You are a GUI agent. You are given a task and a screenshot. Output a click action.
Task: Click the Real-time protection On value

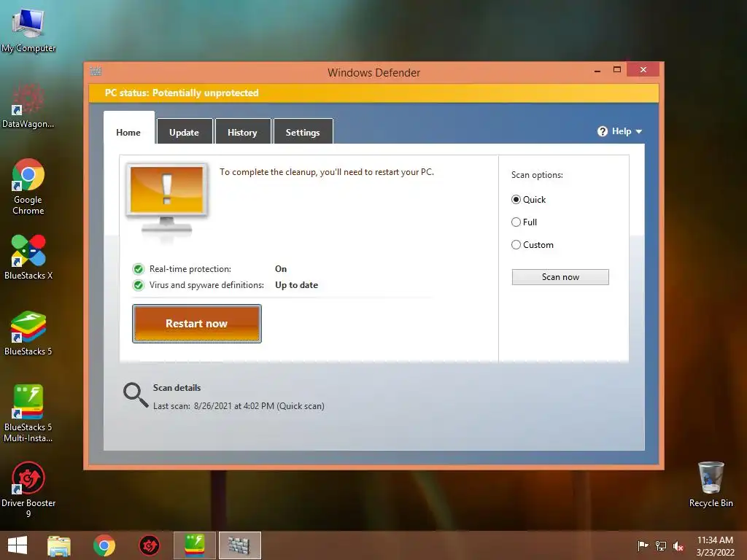click(281, 268)
